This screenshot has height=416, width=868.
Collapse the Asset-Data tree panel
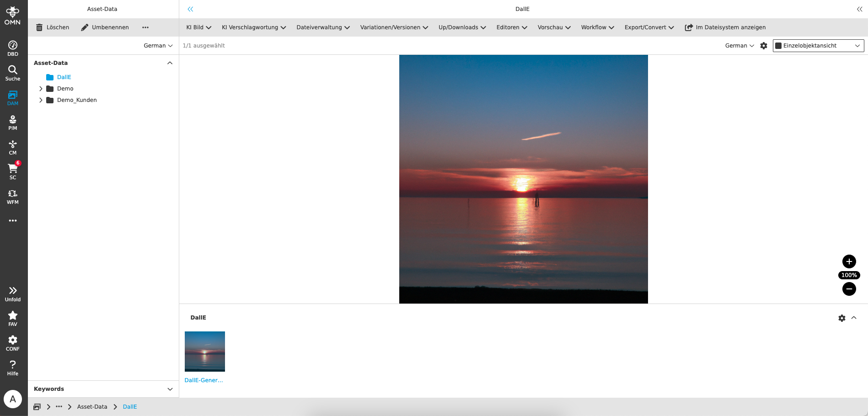[170, 63]
